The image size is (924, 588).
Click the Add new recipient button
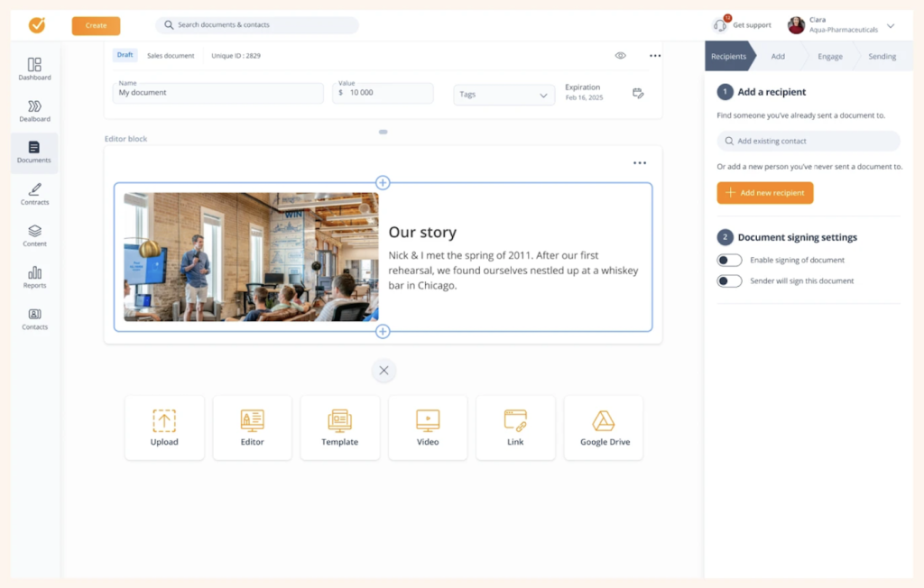[765, 193]
